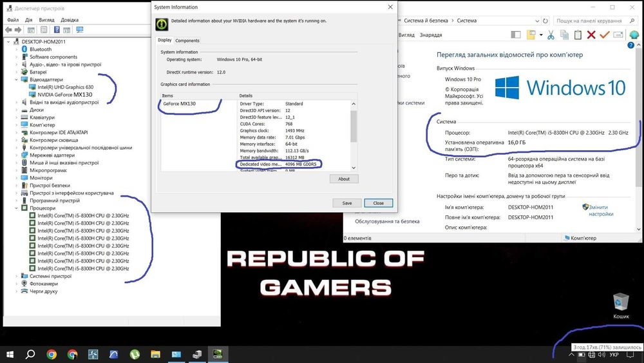Click the red X delete icon

(x=591, y=35)
